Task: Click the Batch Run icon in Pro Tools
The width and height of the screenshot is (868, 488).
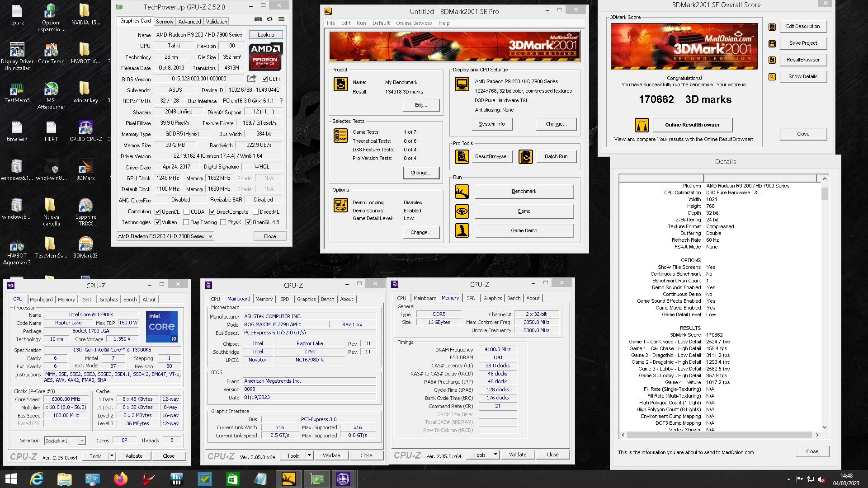Action: [x=525, y=156]
